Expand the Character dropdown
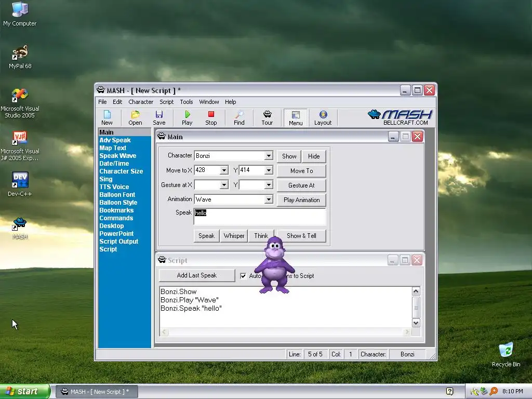The width and height of the screenshot is (532, 399). (x=269, y=156)
